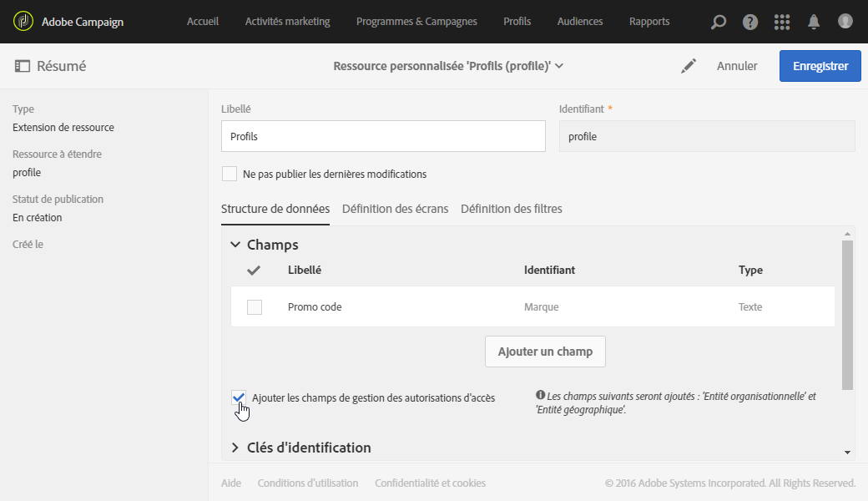Click the vertical scrollbar thumb
This screenshot has width=868, height=501.
coord(847,316)
